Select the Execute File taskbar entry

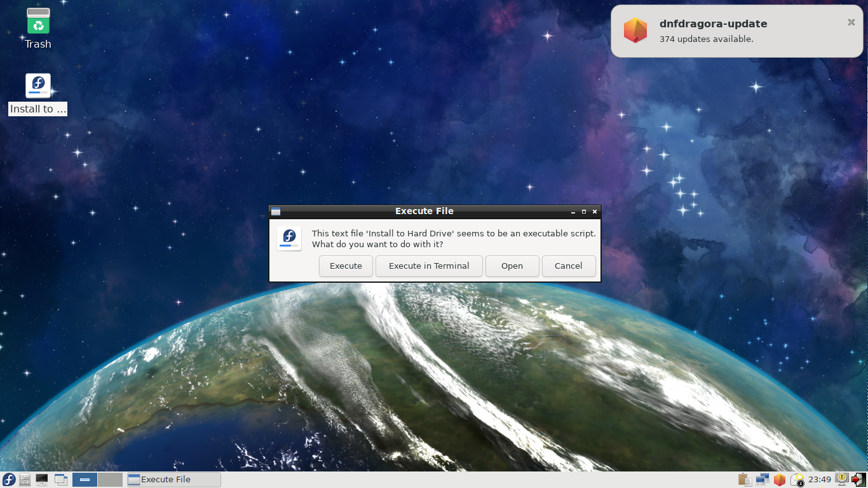(x=173, y=480)
